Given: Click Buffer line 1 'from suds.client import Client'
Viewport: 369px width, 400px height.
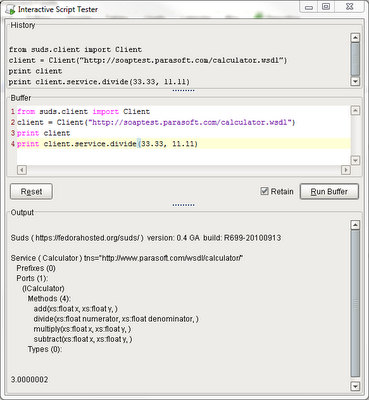Looking at the screenshot, I should (x=84, y=112).
